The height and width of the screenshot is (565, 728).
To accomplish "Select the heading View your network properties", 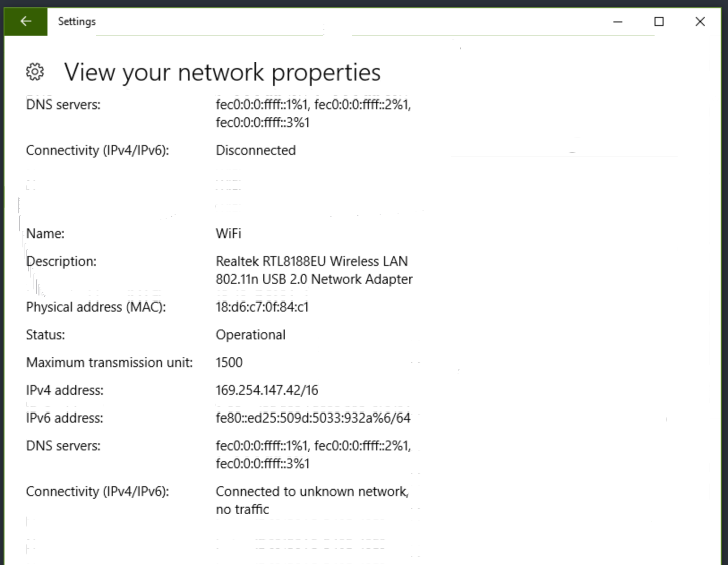I will [x=223, y=72].
